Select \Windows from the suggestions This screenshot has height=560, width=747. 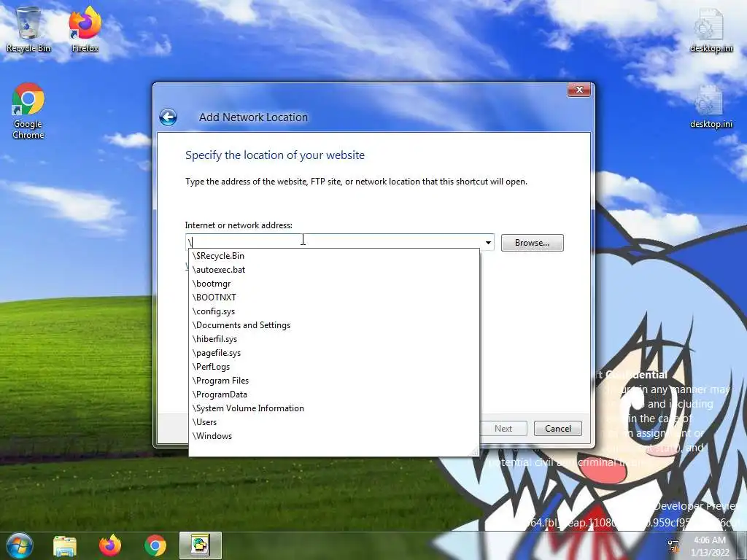pos(334,435)
